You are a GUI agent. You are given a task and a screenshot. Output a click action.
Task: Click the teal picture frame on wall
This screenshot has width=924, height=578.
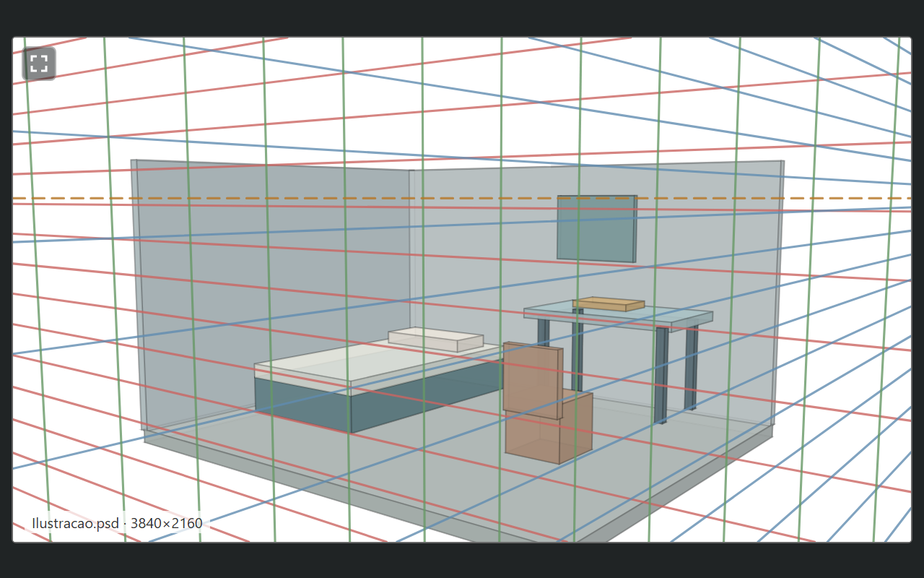pyautogui.click(x=596, y=228)
